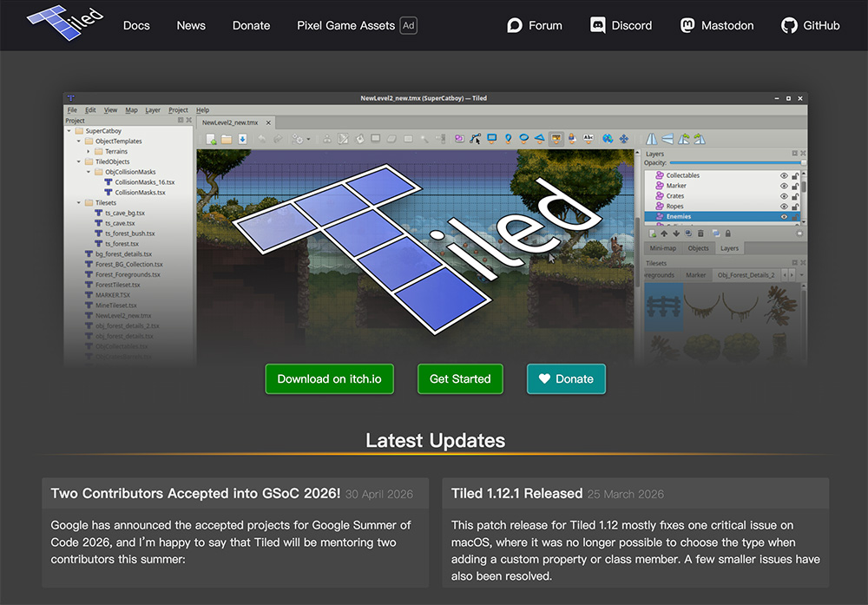
Task: Adjust the layer Opacity slider
Action: 737,162
